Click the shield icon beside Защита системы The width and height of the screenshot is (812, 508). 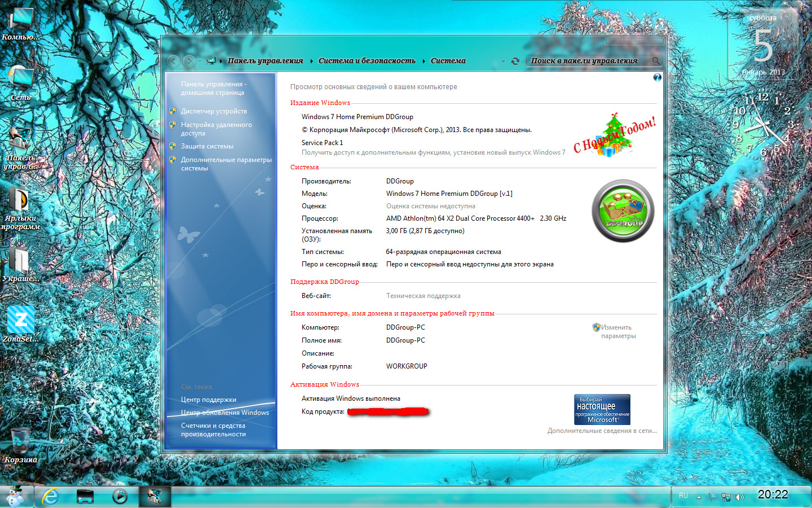click(173, 146)
